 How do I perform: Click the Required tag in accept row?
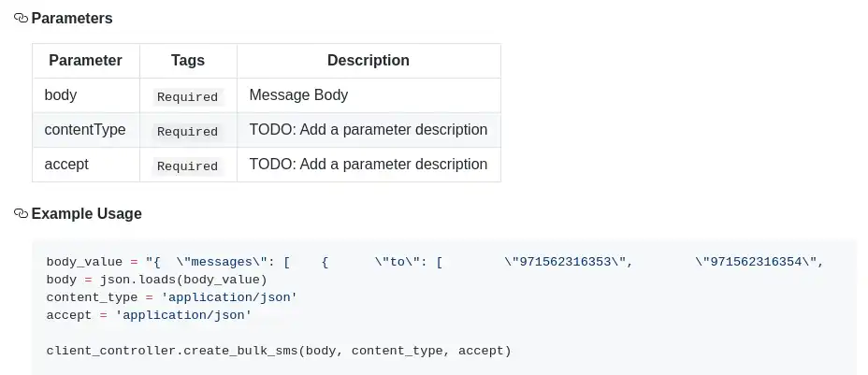[187, 166]
